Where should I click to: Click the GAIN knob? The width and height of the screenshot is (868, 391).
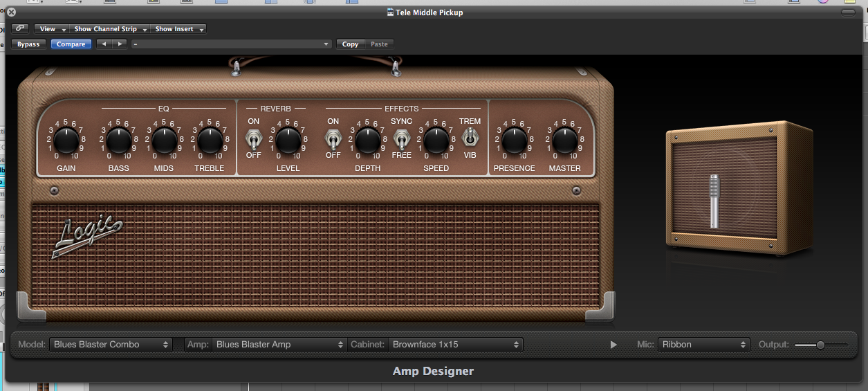point(66,142)
